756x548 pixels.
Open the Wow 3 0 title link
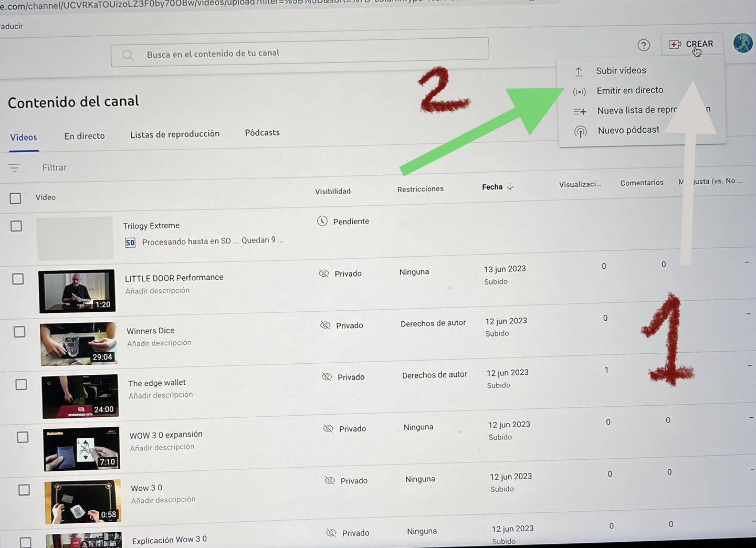click(146, 488)
